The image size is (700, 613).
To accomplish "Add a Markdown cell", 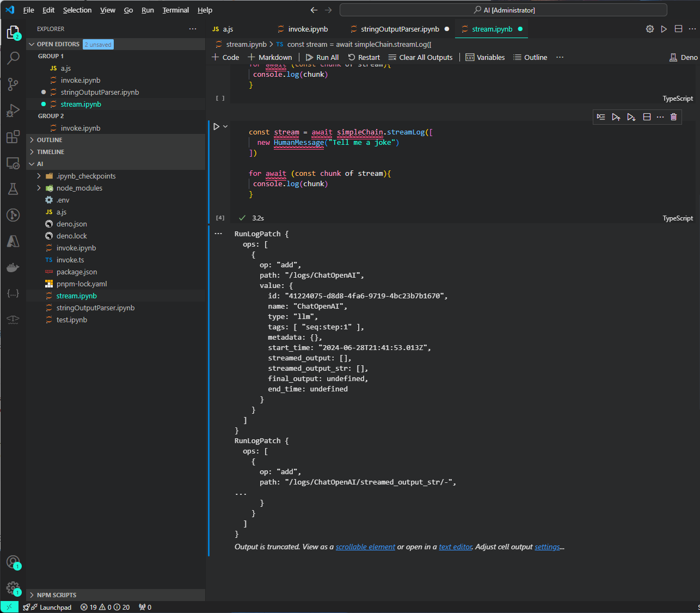I will (270, 57).
